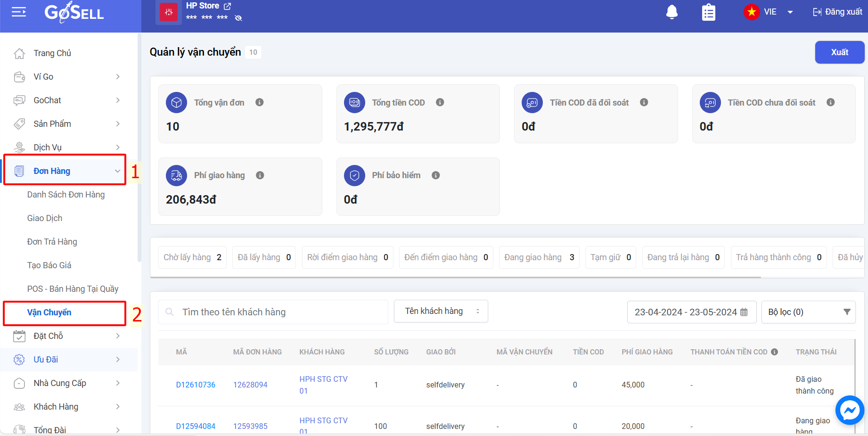Open the VIE language dropdown arrow

coord(790,12)
